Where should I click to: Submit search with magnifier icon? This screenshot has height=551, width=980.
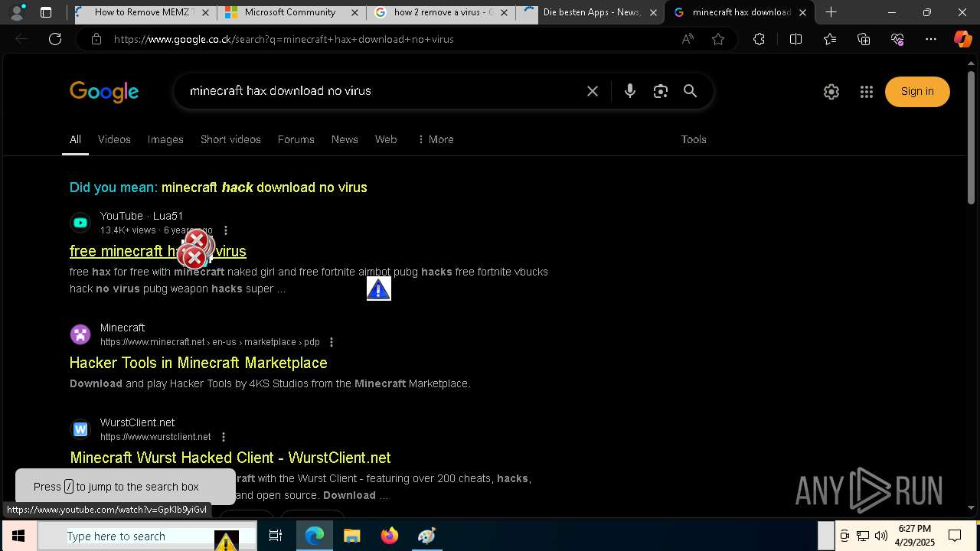[691, 91]
